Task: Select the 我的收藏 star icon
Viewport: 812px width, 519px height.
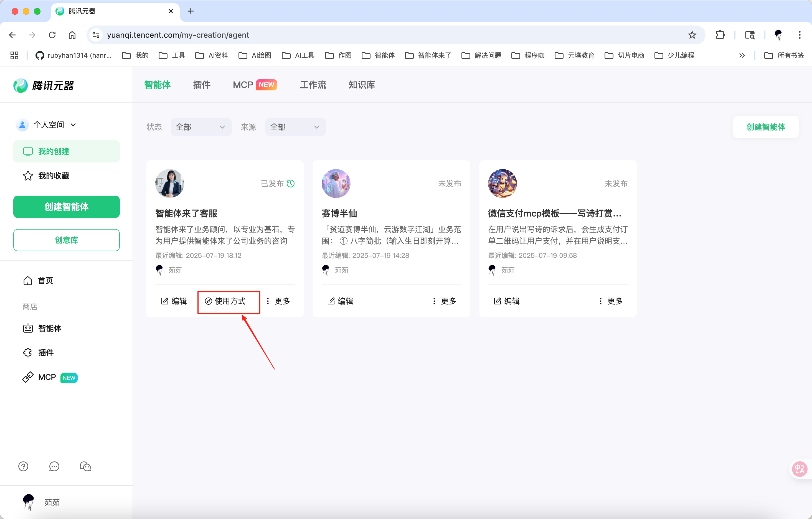Action: click(x=28, y=175)
